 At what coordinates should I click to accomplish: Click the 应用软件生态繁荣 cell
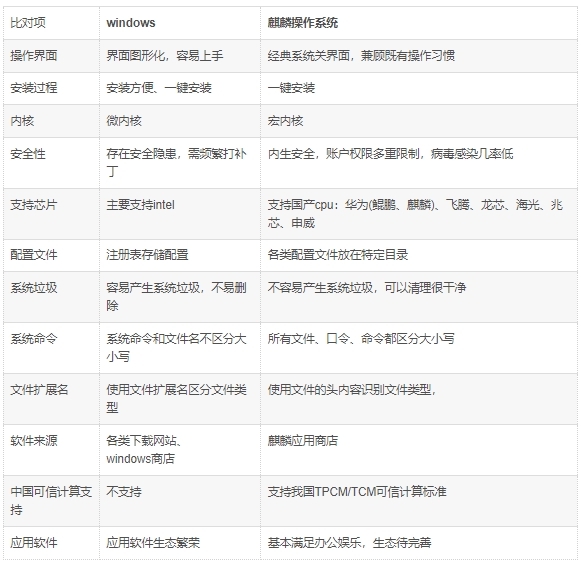coord(180,543)
